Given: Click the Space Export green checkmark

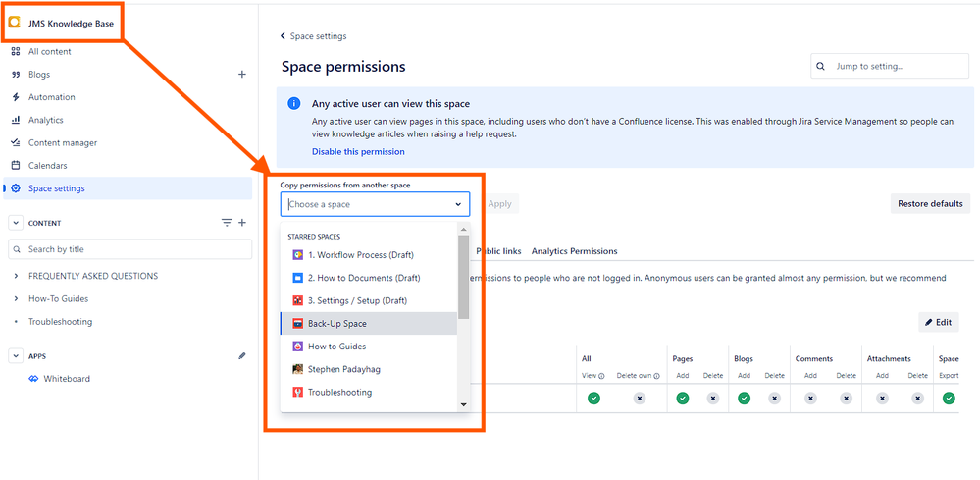Looking at the screenshot, I should tap(949, 399).
